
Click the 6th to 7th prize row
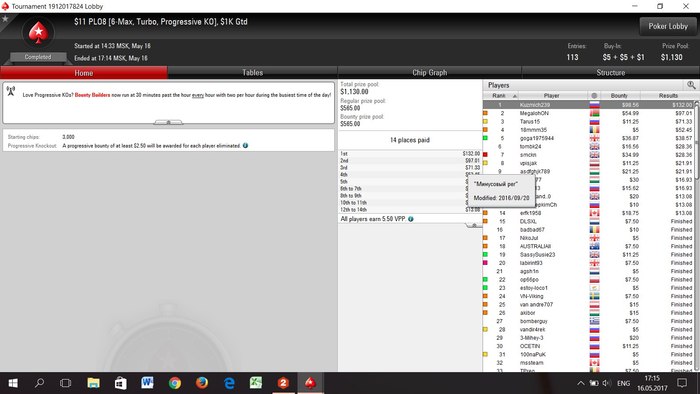pyautogui.click(x=410, y=189)
